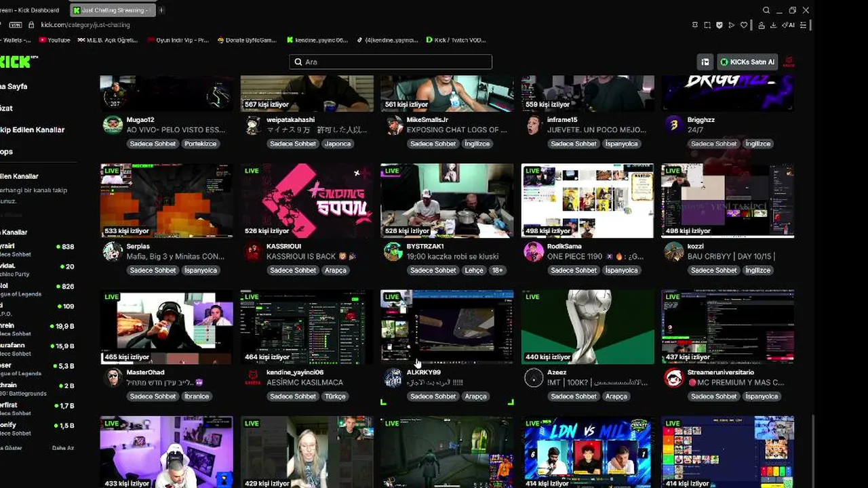Click the Portekizce tag under Mugao12
Screen dimensions: 868x488
point(200,144)
